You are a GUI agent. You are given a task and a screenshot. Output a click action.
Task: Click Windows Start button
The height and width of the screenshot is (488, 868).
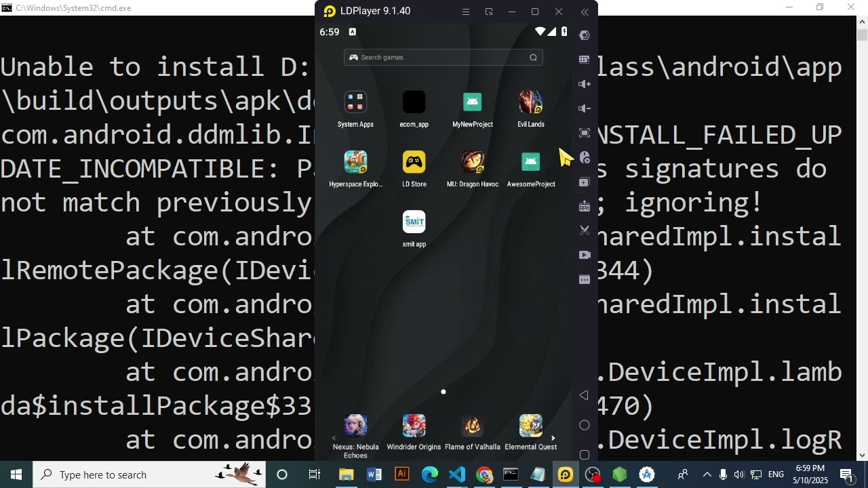[16, 474]
